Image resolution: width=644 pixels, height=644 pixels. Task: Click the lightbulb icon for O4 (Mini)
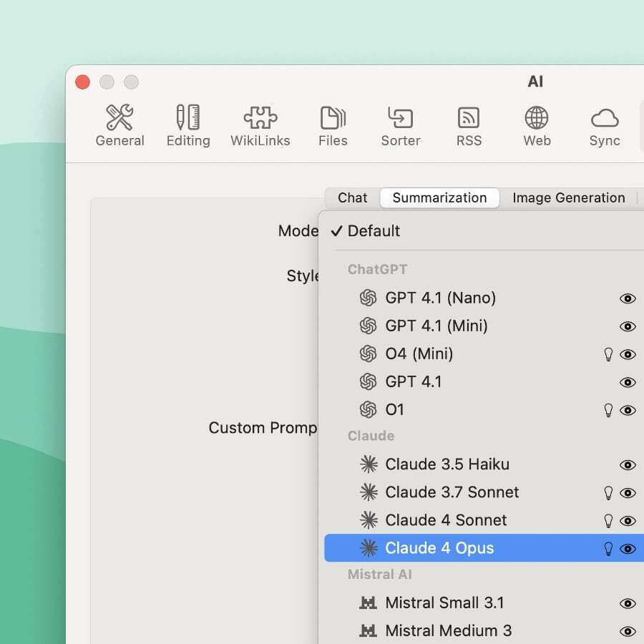tap(608, 354)
